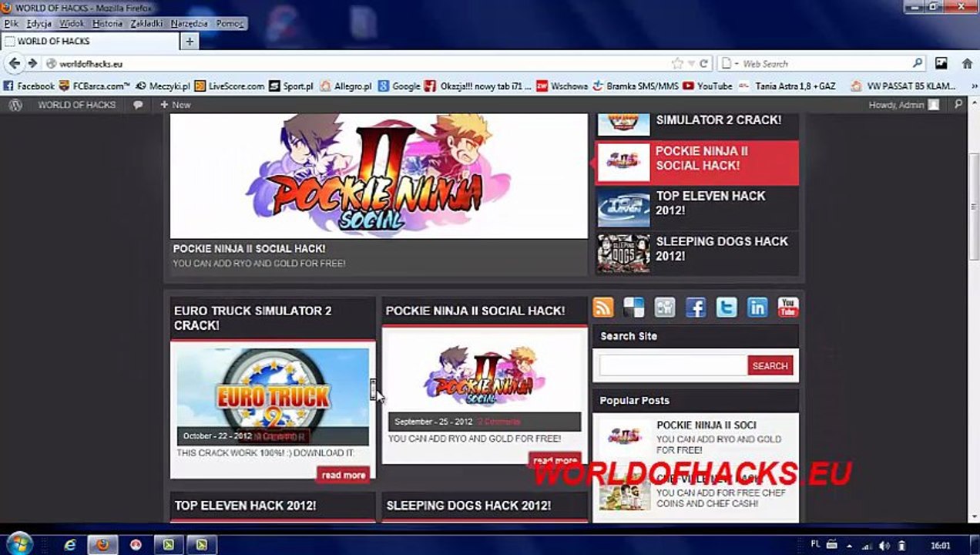This screenshot has width=980, height=555.
Task: Click the red SEARCH button
Action: pos(770,366)
